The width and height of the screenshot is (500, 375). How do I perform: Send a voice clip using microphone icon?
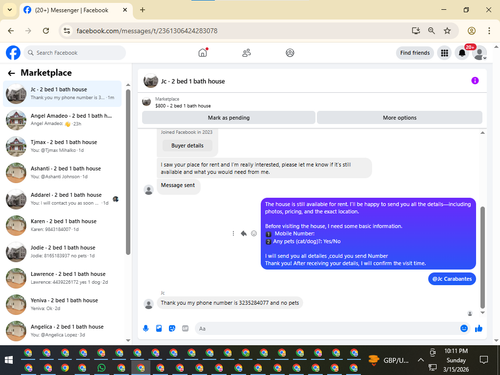(146, 328)
